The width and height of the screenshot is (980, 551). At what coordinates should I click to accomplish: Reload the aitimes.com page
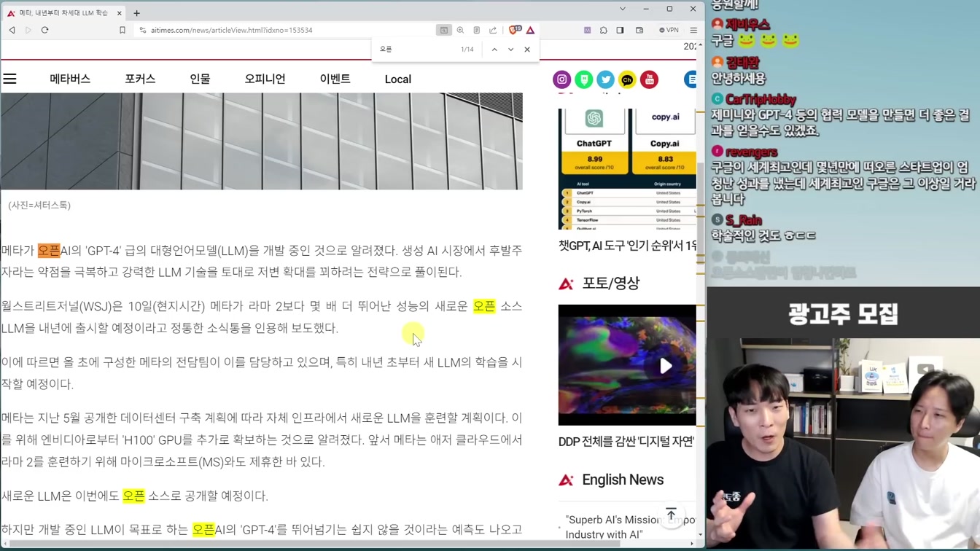click(x=44, y=30)
